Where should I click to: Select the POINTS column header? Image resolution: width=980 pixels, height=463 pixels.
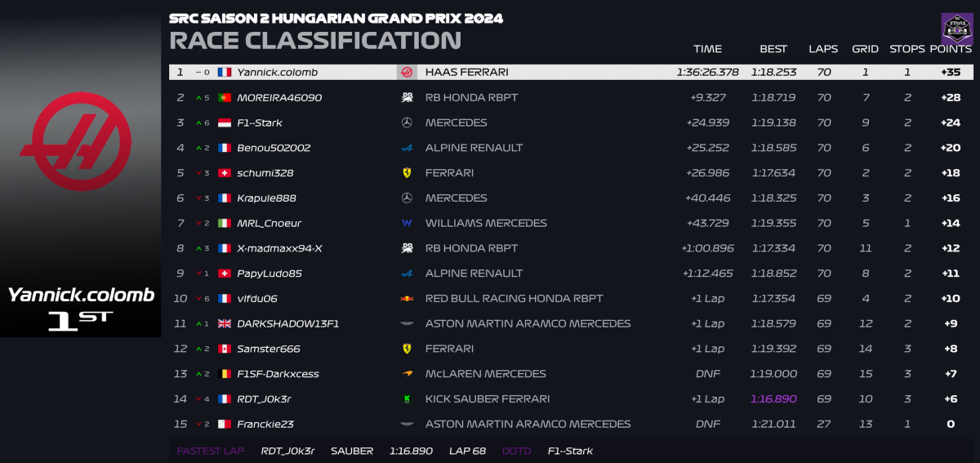951,49
